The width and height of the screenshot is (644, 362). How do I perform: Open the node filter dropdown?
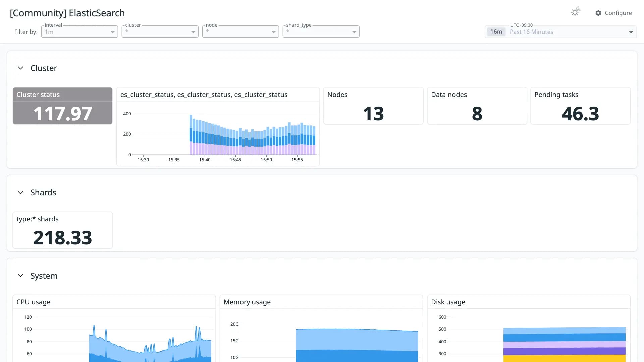tap(240, 32)
